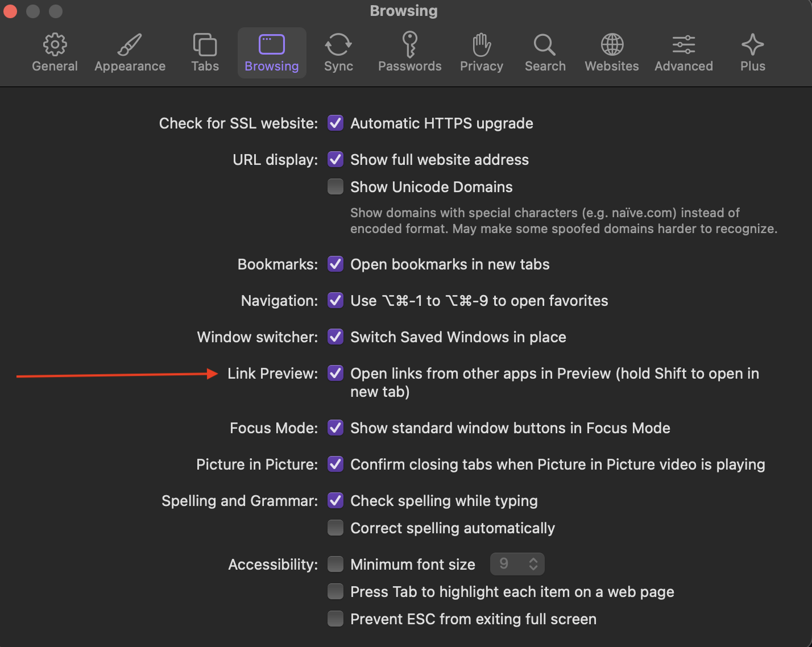Screen dimensions: 812x647
Task: Open the Passwords key icon
Action: point(409,45)
